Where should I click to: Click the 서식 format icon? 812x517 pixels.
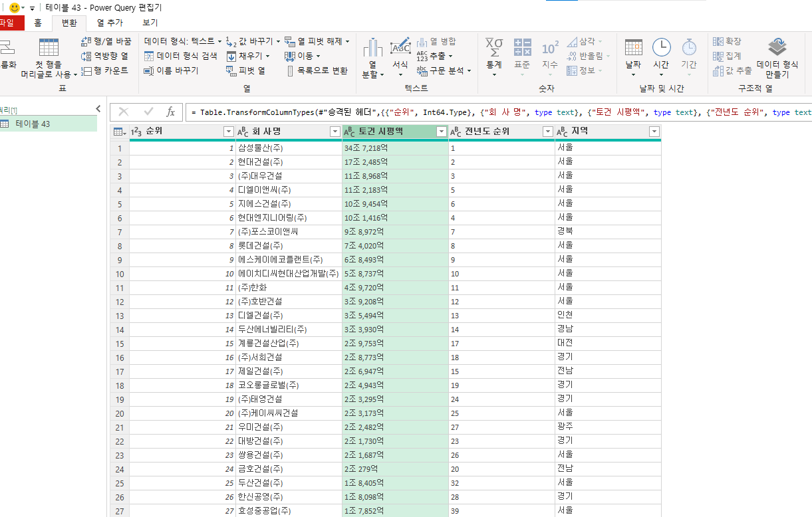tap(400, 47)
